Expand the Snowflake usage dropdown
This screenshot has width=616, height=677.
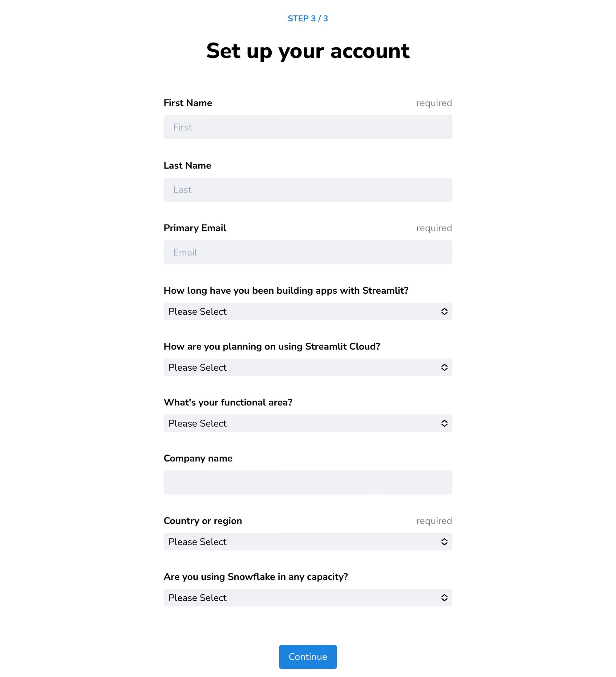[302, 598]
